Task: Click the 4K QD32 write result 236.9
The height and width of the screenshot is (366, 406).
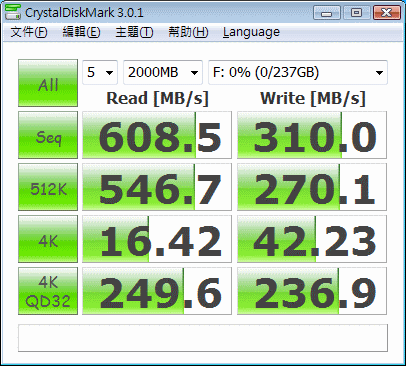Action: (x=312, y=291)
